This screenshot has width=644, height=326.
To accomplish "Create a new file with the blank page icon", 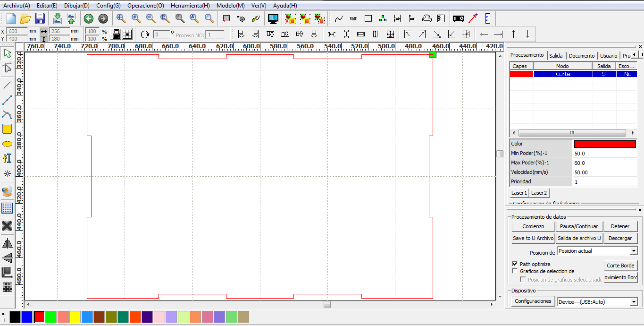I will (x=10, y=18).
